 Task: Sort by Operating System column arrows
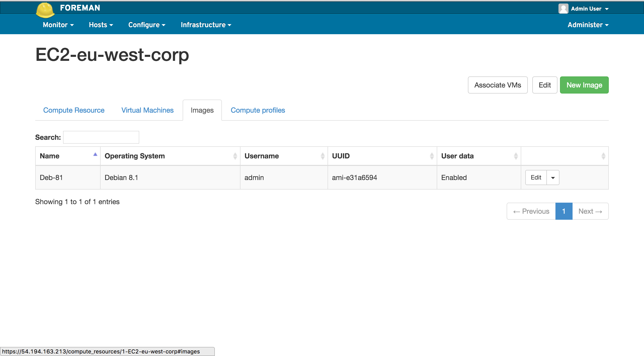pos(235,156)
